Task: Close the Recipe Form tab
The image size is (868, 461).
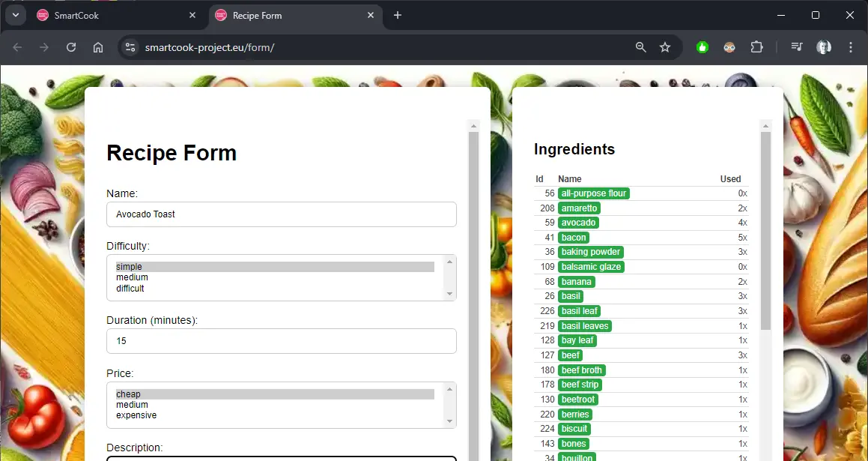Action: [x=371, y=15]
